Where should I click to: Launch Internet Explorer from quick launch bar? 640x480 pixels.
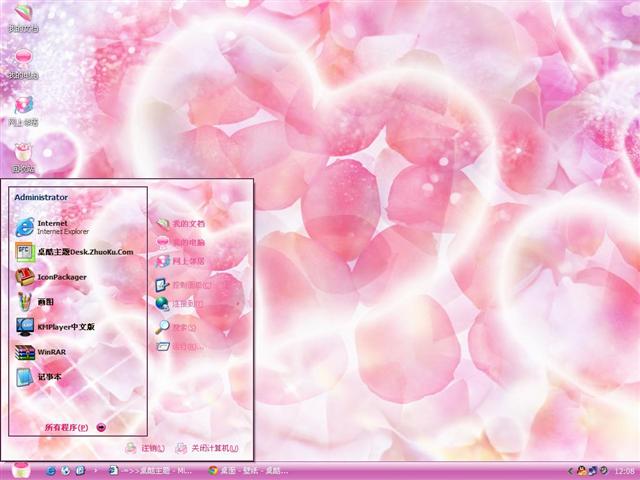51,471
